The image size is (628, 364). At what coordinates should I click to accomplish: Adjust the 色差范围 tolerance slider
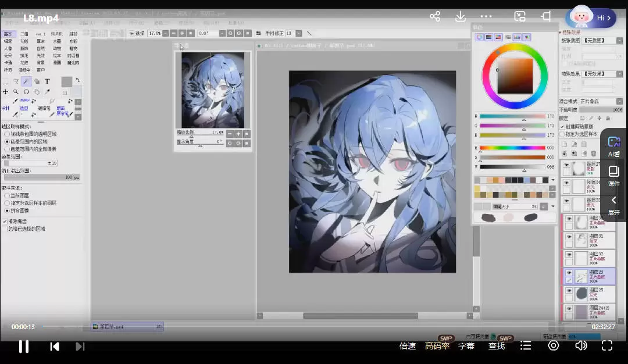pos(30,163)
